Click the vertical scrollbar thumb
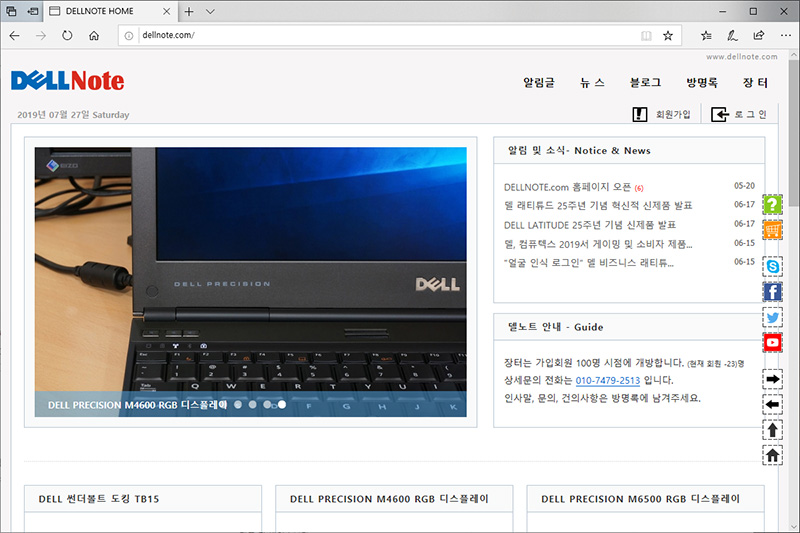This screenshot has height=533, width=800. (794, 134)
